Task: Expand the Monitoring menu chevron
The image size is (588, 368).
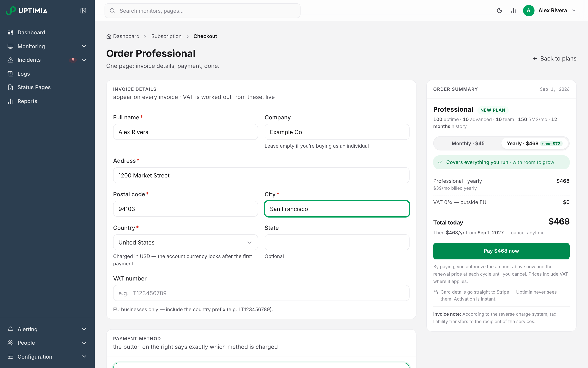Action: pyautogui.click(x=84, y=46)
